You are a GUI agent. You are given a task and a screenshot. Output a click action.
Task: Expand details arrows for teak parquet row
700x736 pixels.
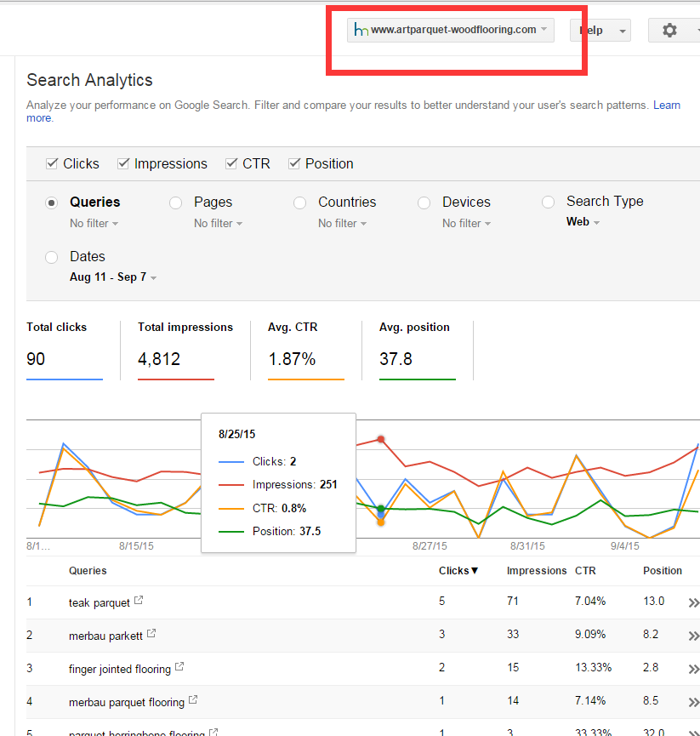click(x=693, y=602)
